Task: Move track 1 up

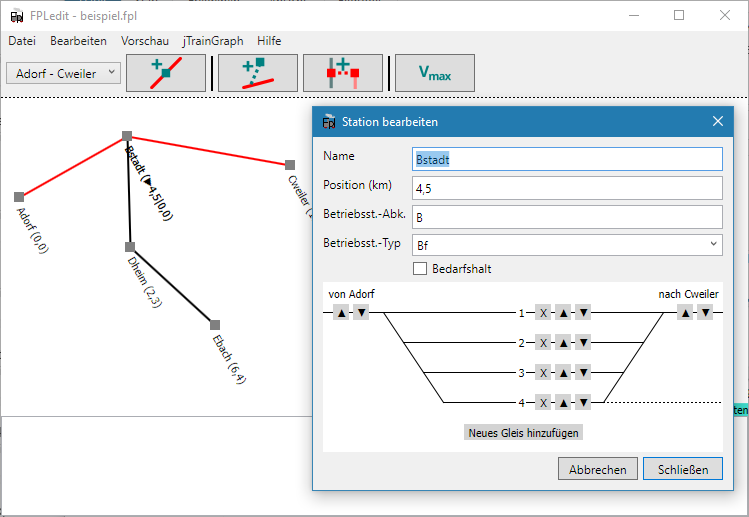Action: [x=563, y=313]
